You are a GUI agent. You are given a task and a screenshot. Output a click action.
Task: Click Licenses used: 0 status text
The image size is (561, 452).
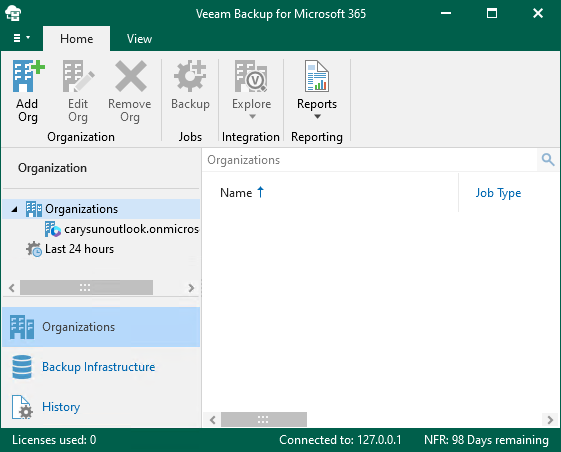(54, 440)
